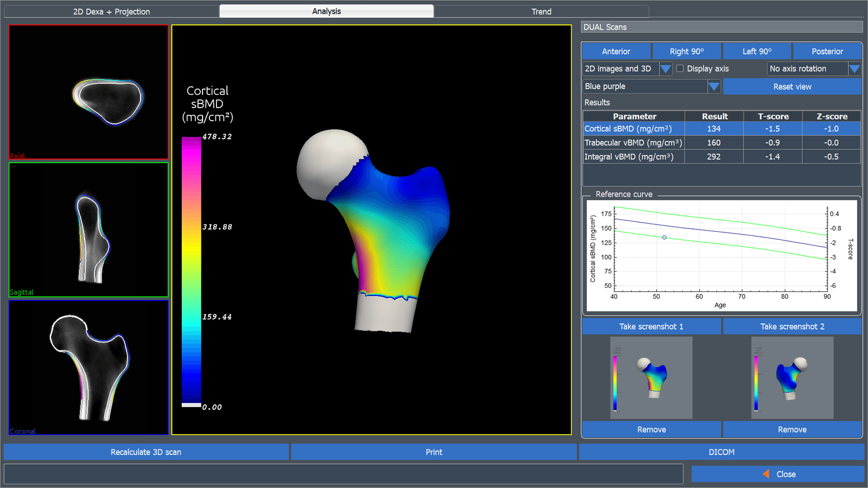Screen dimensions: 868x488
Task: Open the colormap dropdown arrow beside Blue purple
Action: (714, 86)
